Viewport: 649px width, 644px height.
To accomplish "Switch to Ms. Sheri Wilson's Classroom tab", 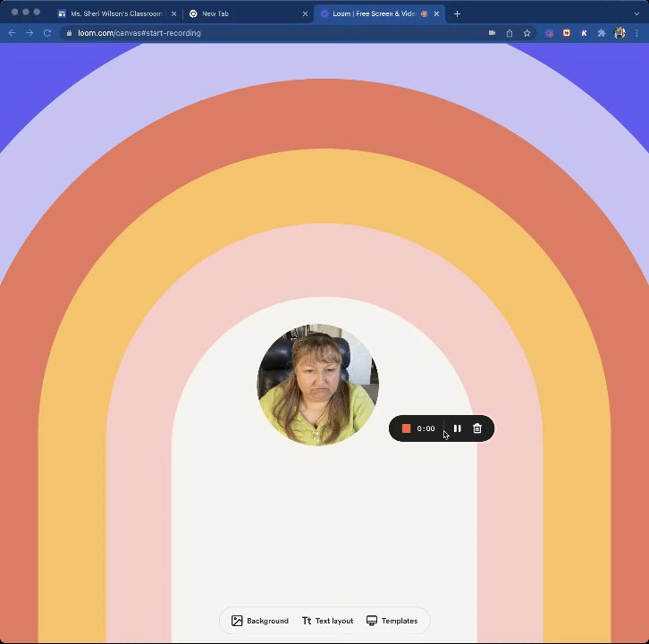I will (x=117, y=13).
